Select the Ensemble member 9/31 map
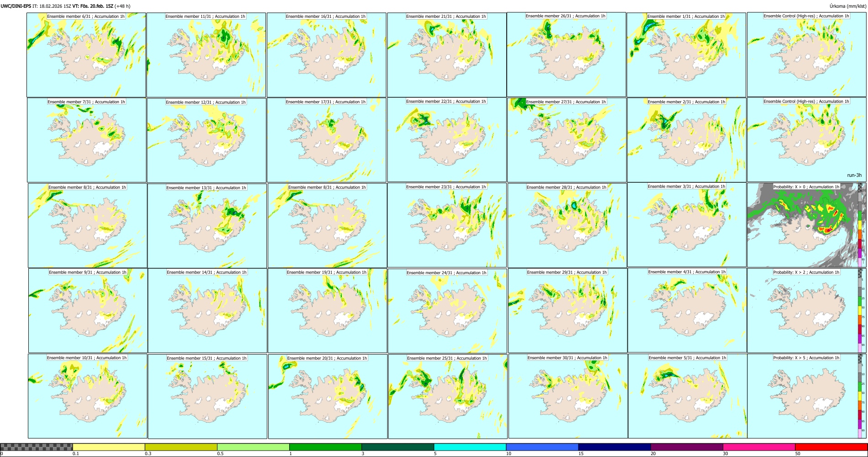 pyautogui.click(x=88, y=311)
